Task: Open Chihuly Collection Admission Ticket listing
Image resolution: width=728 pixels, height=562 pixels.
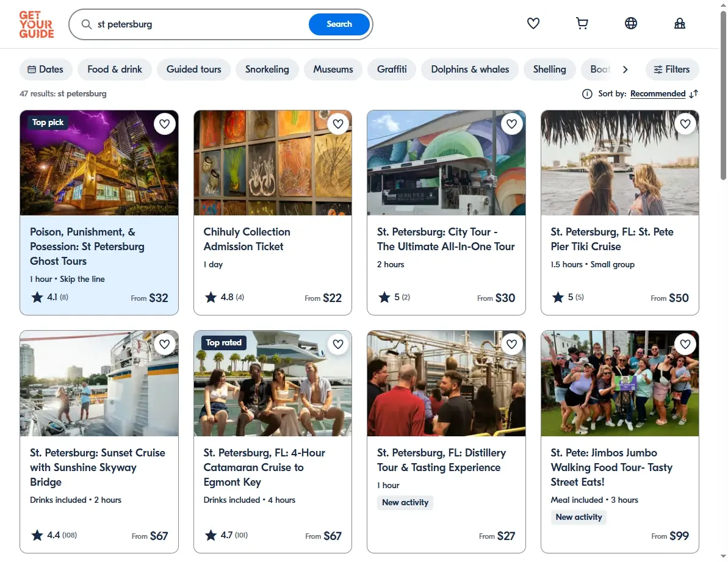Action: click(247, 239)
